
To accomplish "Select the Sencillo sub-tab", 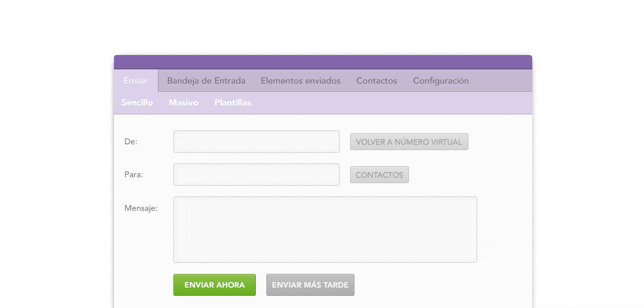I will point(137,103).
